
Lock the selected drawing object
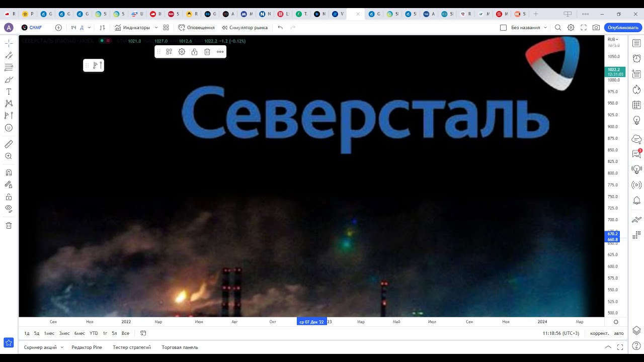coord(194,52)
